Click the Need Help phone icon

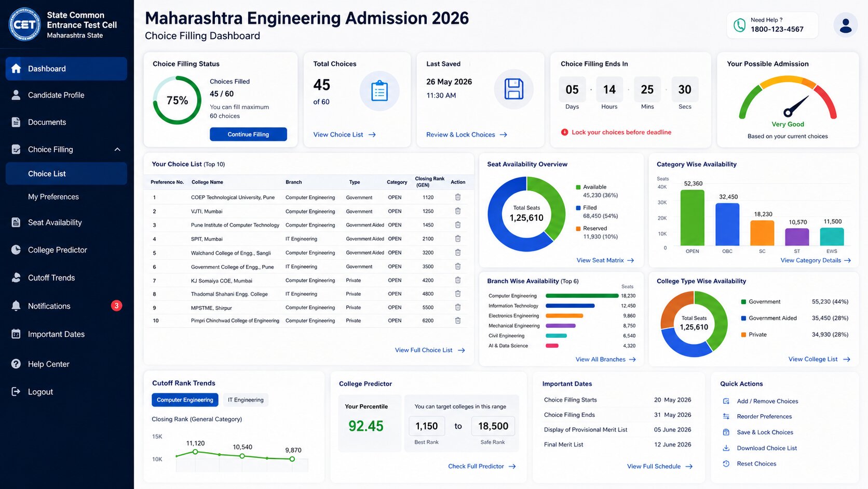click(x=739, y=25)
